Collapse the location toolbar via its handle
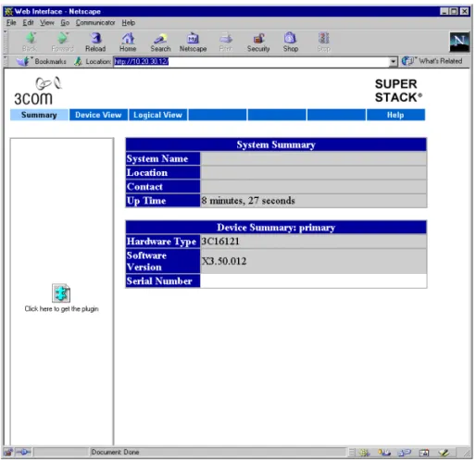The image size is (476, 460). click(x=6, y=61)
